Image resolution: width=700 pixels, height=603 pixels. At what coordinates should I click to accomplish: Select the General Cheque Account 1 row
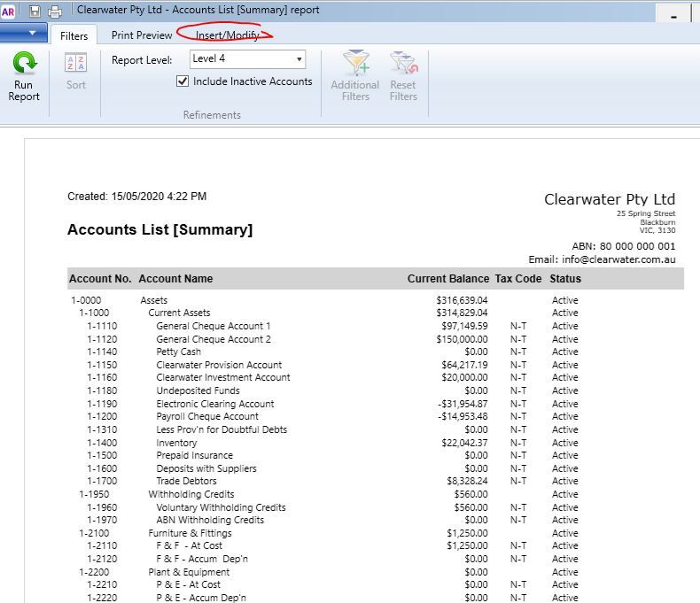[x=213, y=327]
